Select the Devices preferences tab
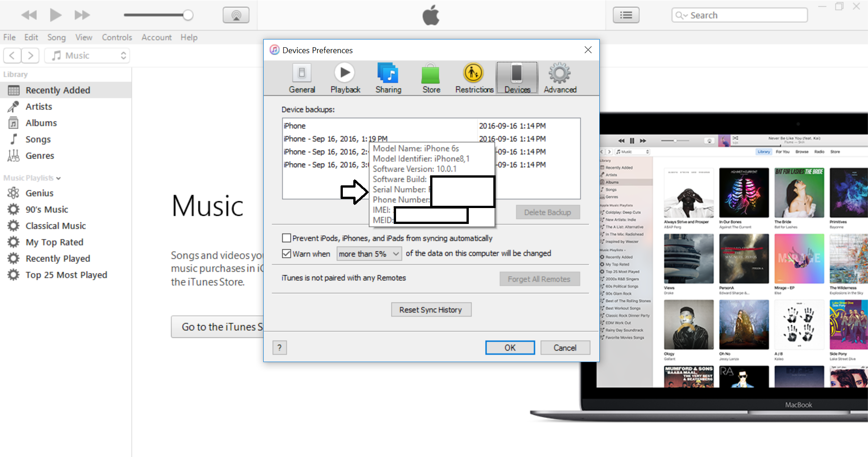The width and height of the screenshot is (868, 457). point(517,78)
